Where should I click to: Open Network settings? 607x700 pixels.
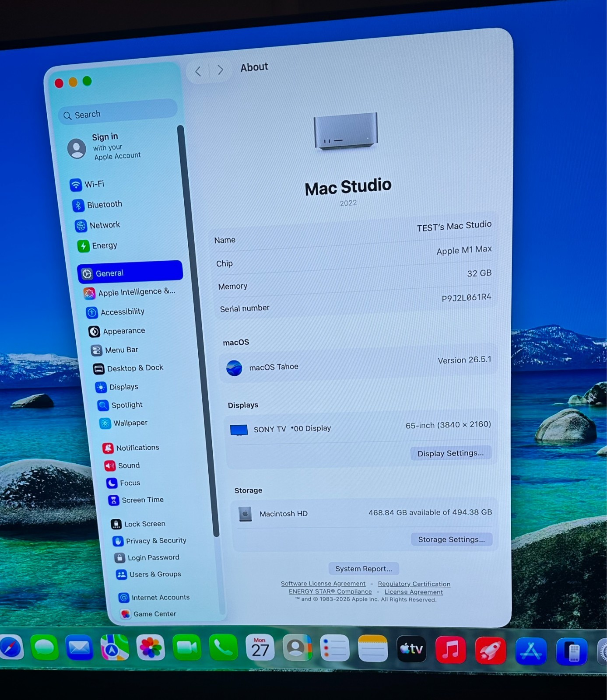98,225
